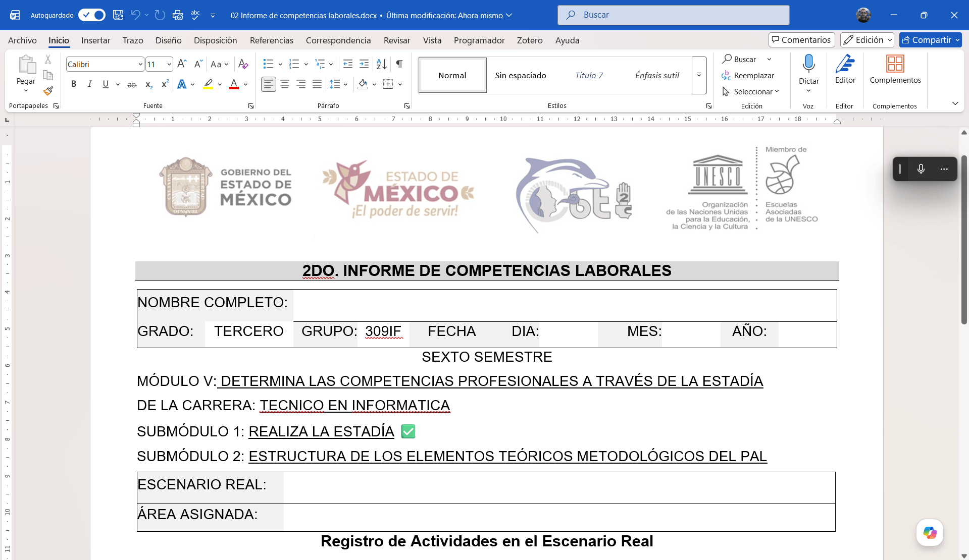This screenshot has width=969, height=560.
Task: Open the Seleccionar dropdown
Action: [751, 91]
